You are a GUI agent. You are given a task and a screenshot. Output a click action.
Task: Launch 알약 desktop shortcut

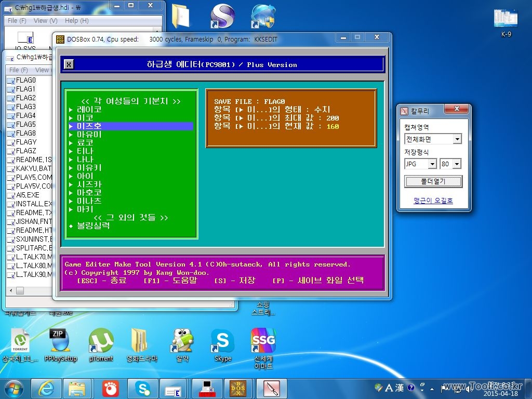coord(182,345)
